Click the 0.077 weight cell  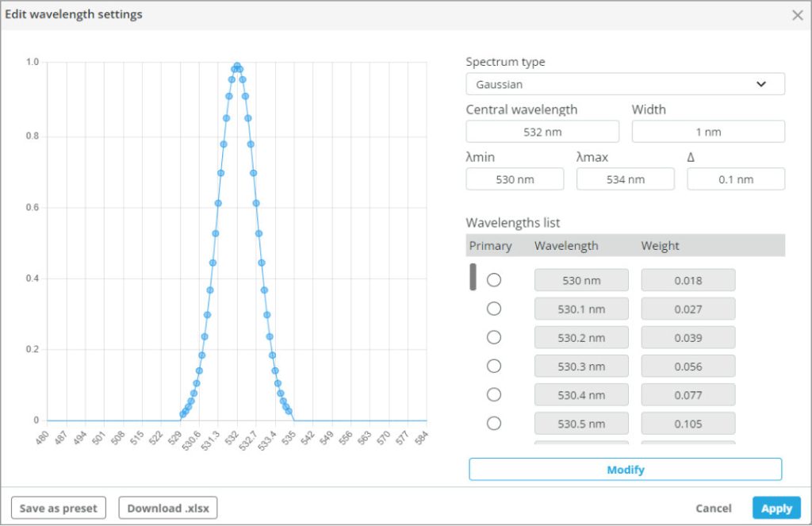click(x=688, y=395)
